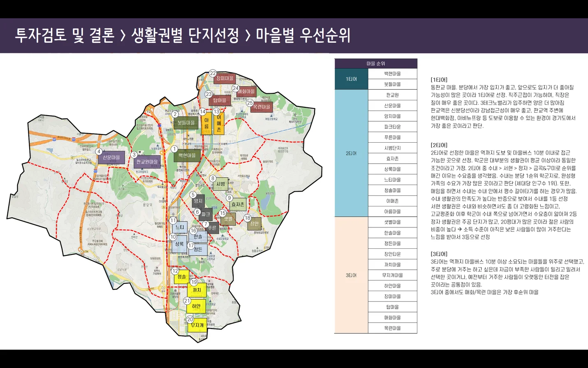Select the 샛별 label on the map
This screenshot has height=368, width=588.
click(x=228, y=219)
